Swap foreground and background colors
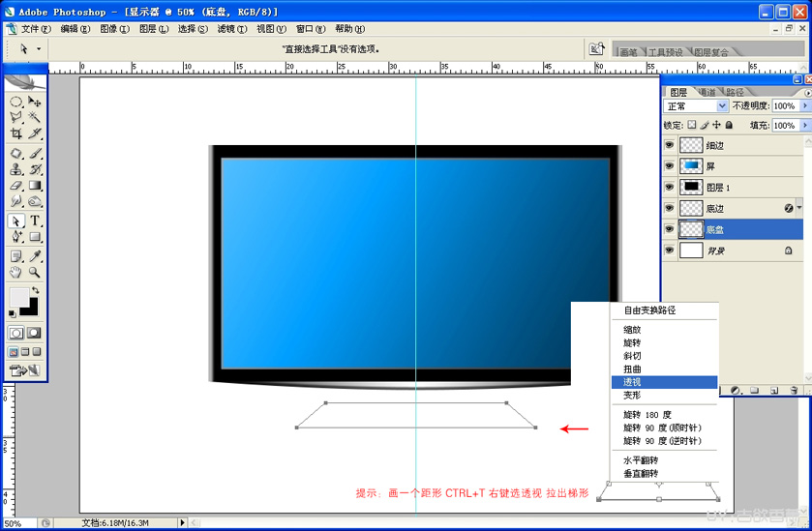Screen dimensions: 812x531 click(x=36, y=290)
